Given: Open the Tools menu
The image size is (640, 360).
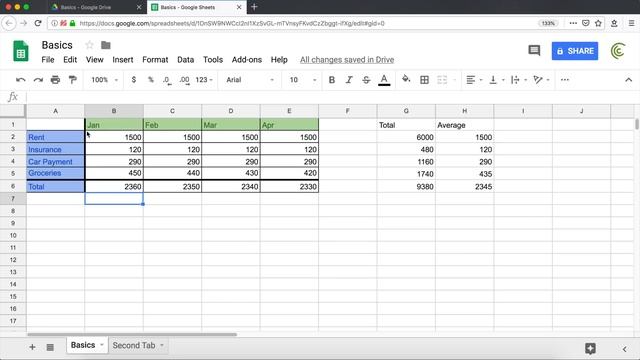Looking at the screenshot, I should point(213,60).
